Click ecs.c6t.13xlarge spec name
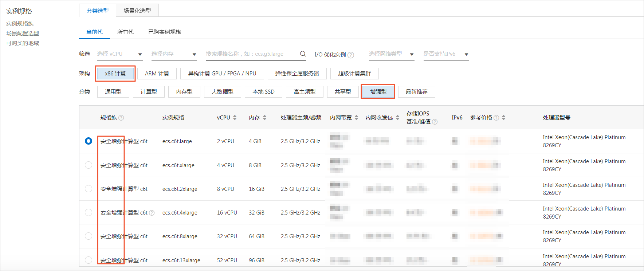This screenshot has width=644, height=271. [181, 260]
